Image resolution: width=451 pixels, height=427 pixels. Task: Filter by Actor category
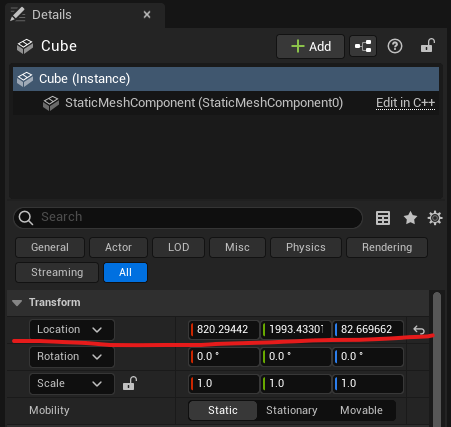click(x=118, y=247)
